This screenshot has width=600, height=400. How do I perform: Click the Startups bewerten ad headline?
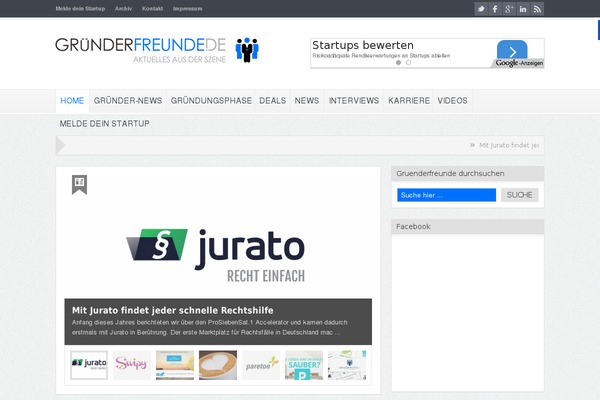[x=363, y=45]
